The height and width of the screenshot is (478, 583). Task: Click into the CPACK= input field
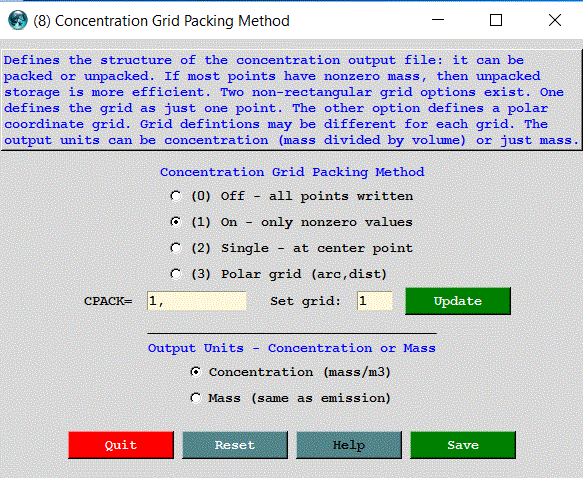tap(197, 301)
